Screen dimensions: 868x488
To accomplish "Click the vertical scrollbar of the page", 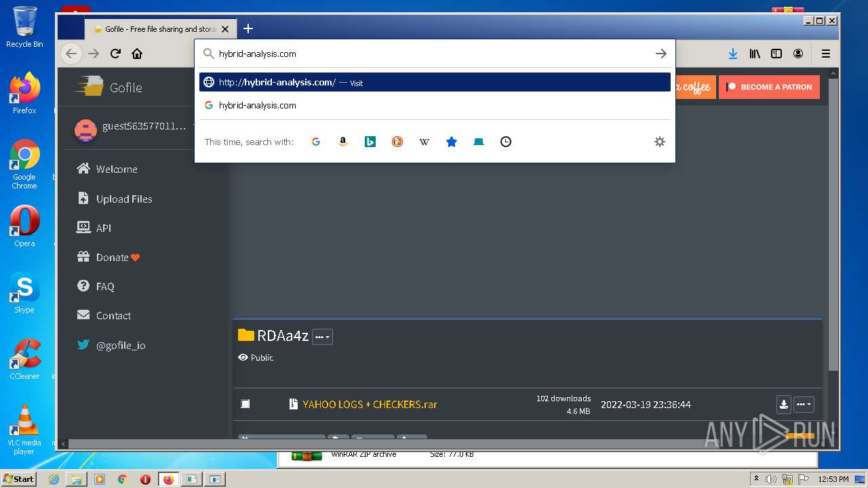I will (835, 224).
